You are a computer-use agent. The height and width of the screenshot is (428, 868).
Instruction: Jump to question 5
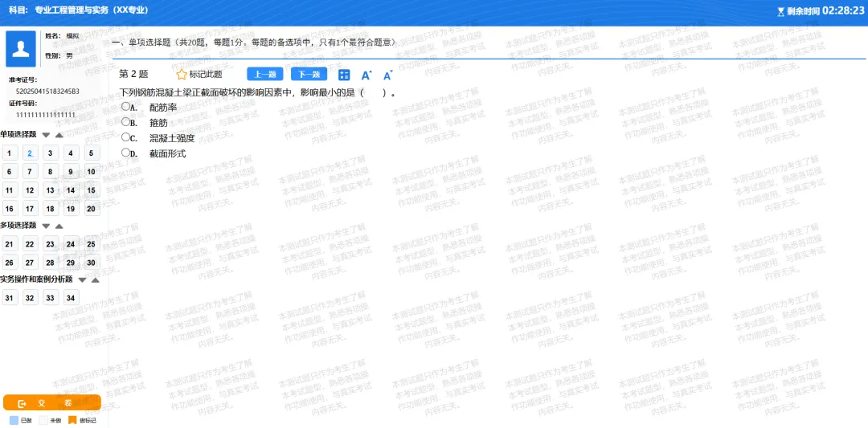tap(92, 153)
